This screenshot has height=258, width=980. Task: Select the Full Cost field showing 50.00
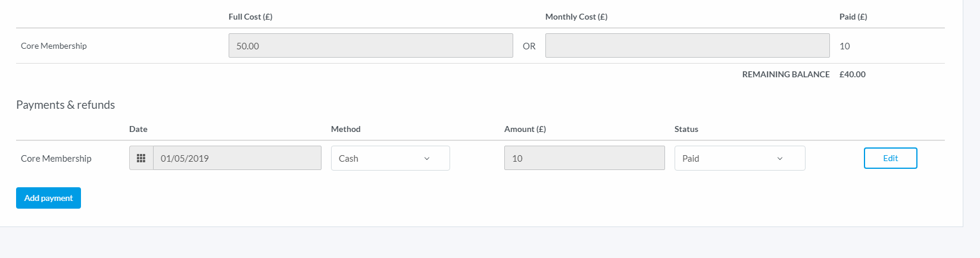click(x=370, y=46)
